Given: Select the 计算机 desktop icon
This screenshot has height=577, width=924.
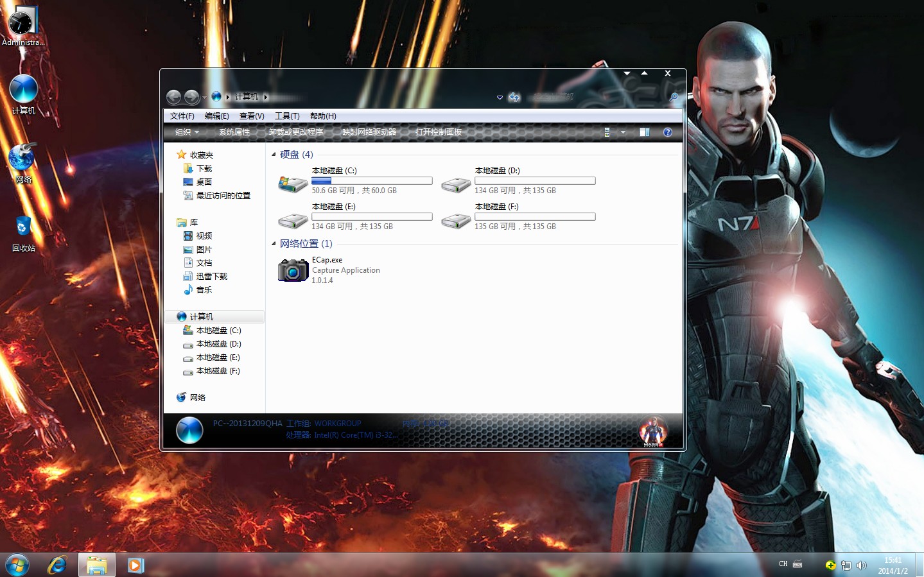Looking at the screenshot, I should tap(24, 95).
